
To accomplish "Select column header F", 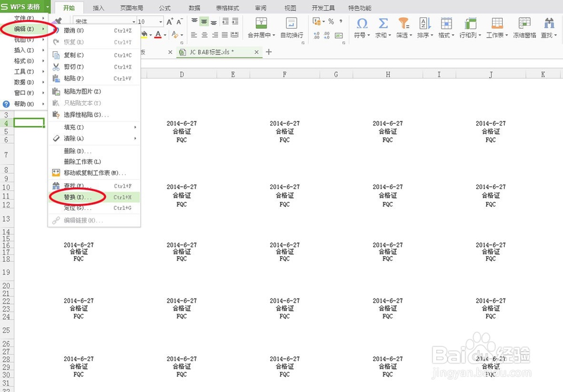I will 284,74.
